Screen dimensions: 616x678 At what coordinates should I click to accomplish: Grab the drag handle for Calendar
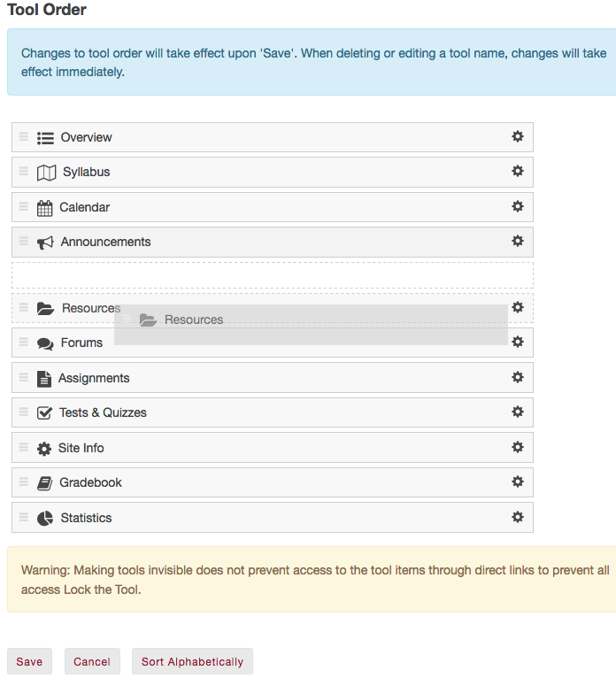tap(24, 207)
